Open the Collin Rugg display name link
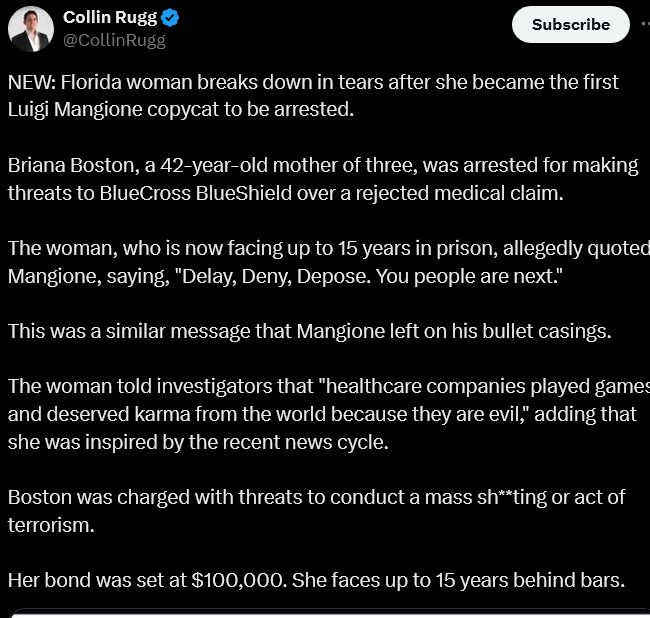 pyautogui.click(x=110, y=18)
